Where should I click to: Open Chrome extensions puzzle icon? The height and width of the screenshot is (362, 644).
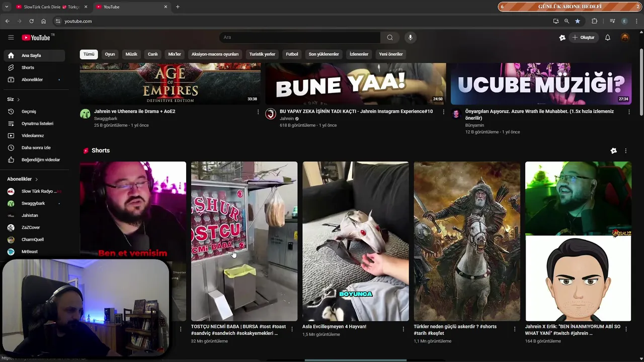[x=594, y=21]
